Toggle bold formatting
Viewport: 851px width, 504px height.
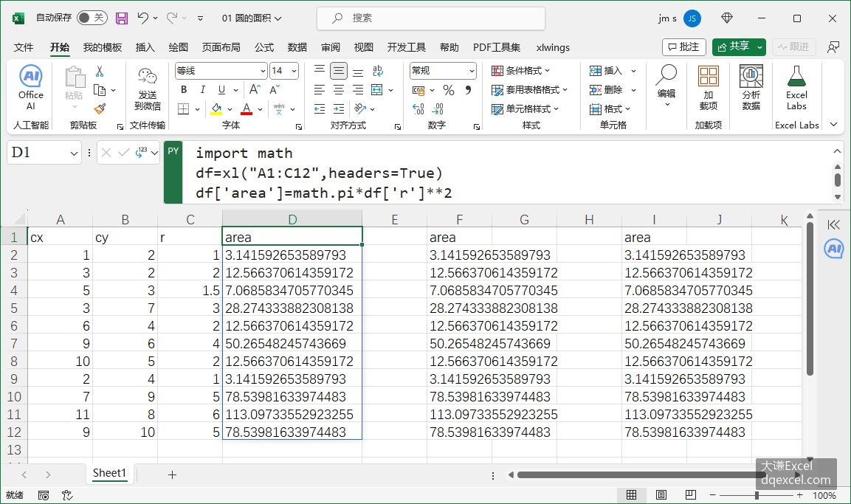(x=184, y=89)
